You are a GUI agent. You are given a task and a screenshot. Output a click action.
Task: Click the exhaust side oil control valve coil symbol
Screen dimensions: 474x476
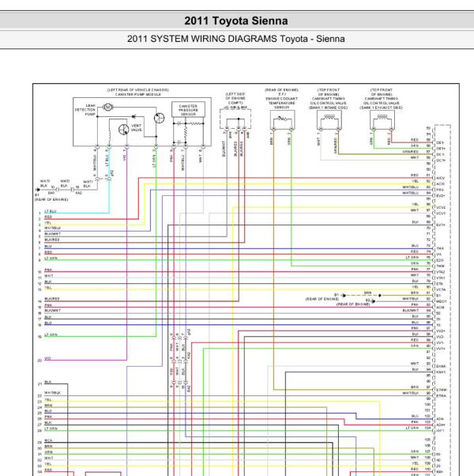point(382,116)
